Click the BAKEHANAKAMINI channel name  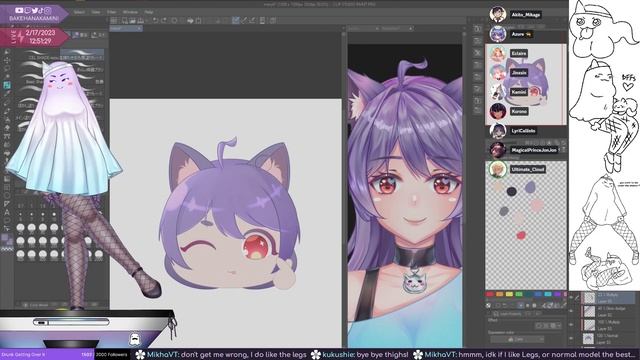click(34, 19)
